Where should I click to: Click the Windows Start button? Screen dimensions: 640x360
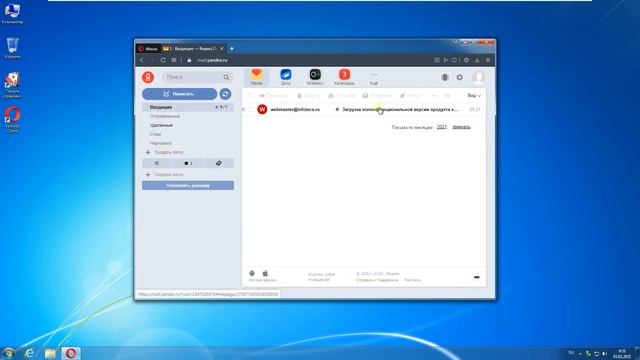[x=9, y=353]
